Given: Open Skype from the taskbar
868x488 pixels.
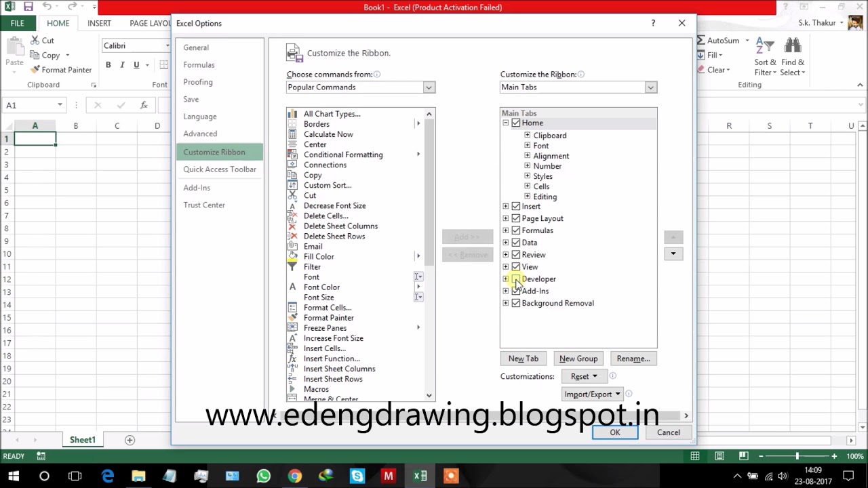Looking at the screenshot, I should click(x=357, y=476).
